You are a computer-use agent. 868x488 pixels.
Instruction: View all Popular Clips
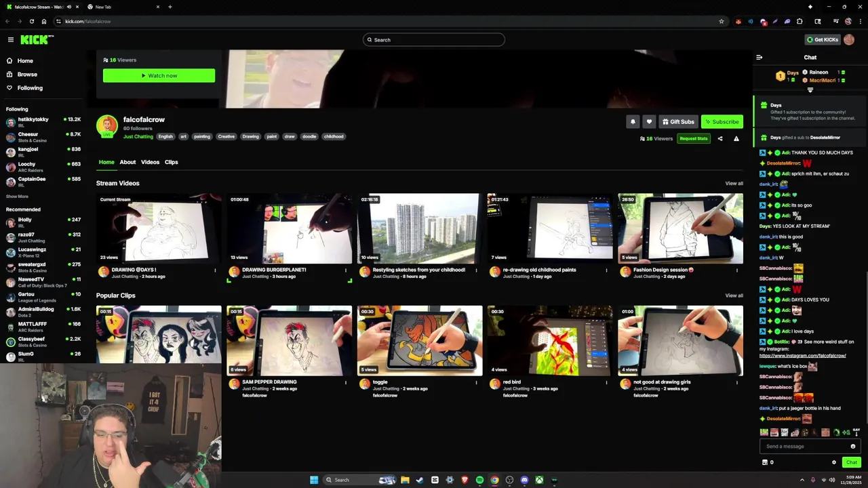[734, 296]
